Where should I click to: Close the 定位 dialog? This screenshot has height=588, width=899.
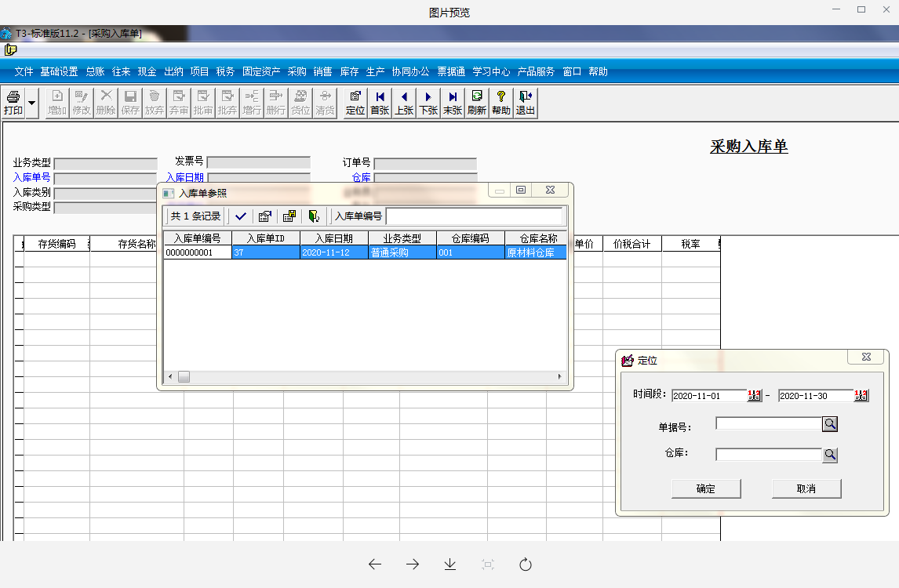click(x=866, y=357)
